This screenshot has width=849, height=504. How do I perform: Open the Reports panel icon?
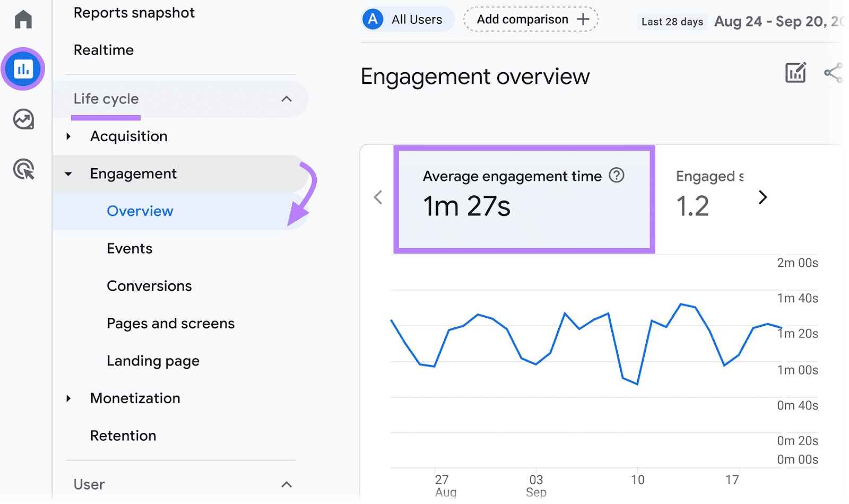point(23,68)
